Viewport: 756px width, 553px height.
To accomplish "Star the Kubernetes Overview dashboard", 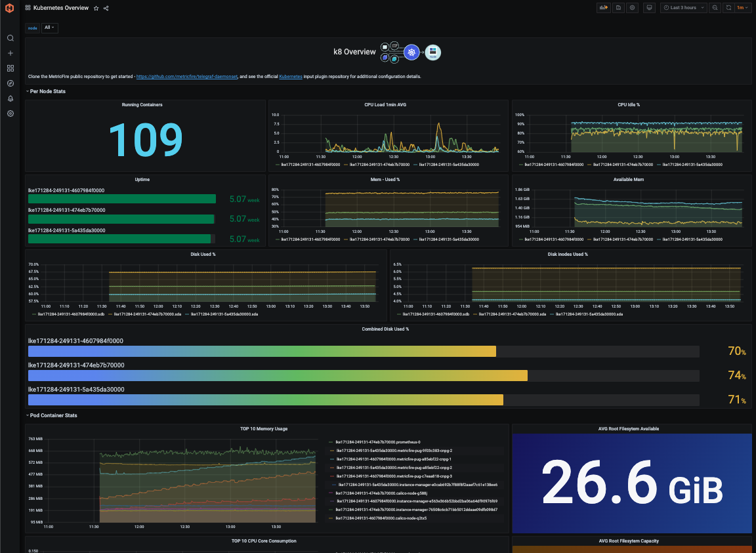I will (x=96, y=8).
